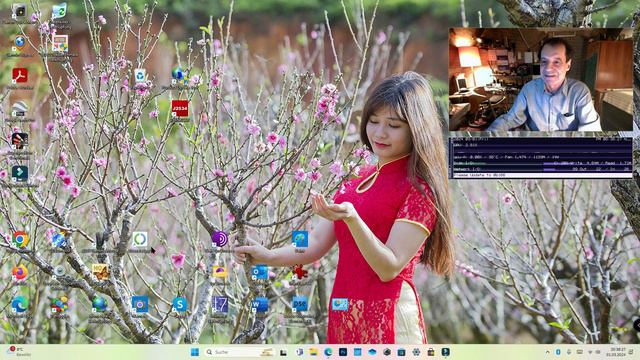
Task: Open the colorful balls desktop shortcut
Action: [x=60, y=304]
